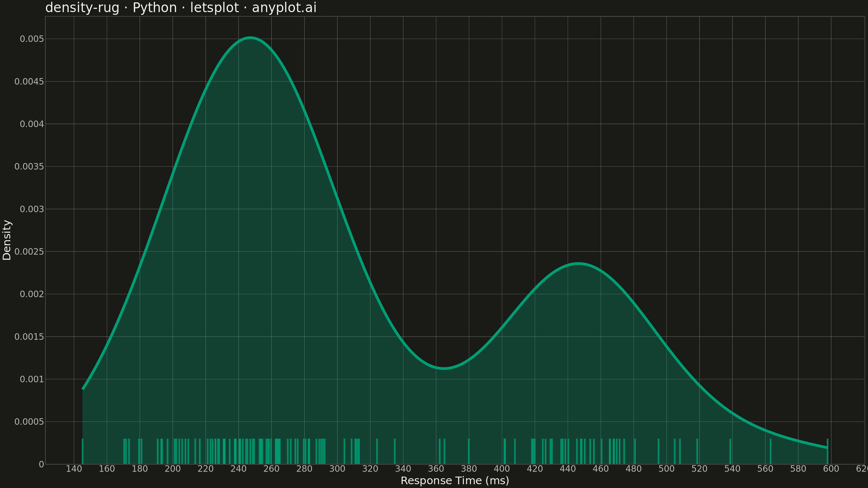Image resolution: width=868 pixels, height=488 pixels.
Task: Click the Density y-axis label
Action: point(7,240)
